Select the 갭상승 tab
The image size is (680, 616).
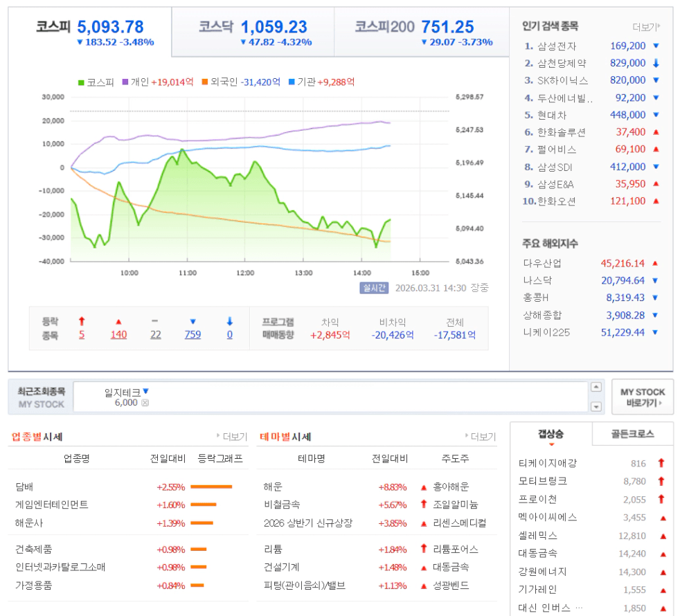tap(551, 434)
